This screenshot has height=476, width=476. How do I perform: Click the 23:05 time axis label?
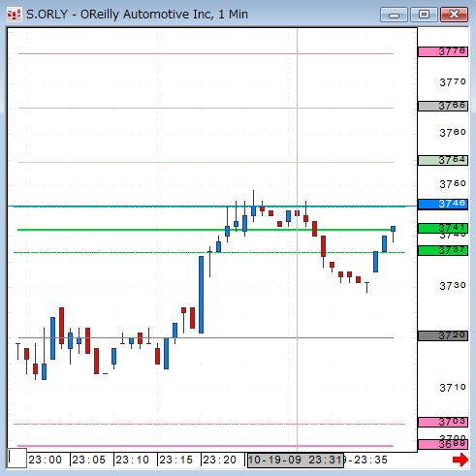tap(88, 460)
